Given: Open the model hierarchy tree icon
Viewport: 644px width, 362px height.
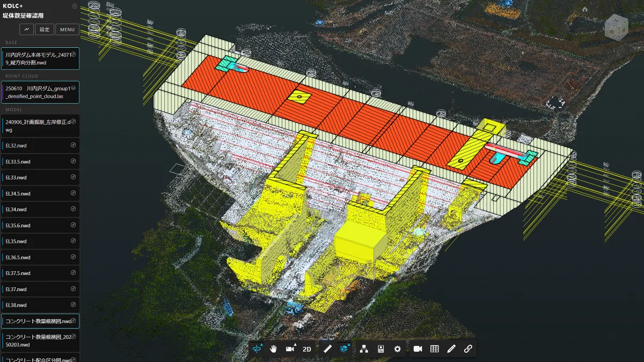Looking at the screenshot, I should (364, 349).
